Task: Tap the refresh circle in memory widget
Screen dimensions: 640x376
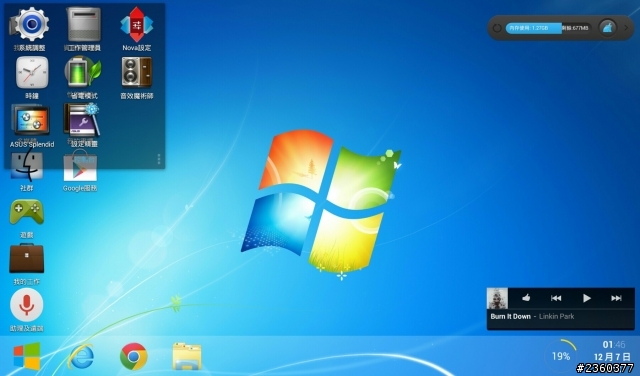Action: [x=497, y=28]
